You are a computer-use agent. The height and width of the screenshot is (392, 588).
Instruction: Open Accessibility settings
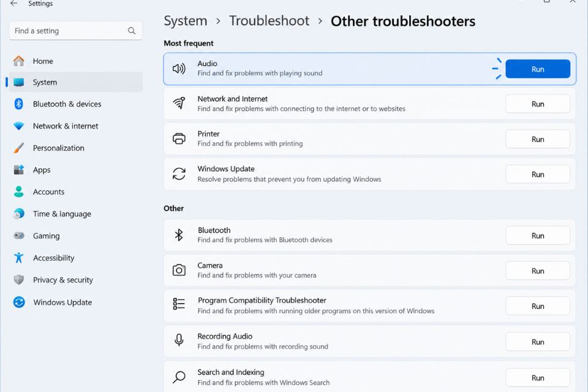click(75, 258)
